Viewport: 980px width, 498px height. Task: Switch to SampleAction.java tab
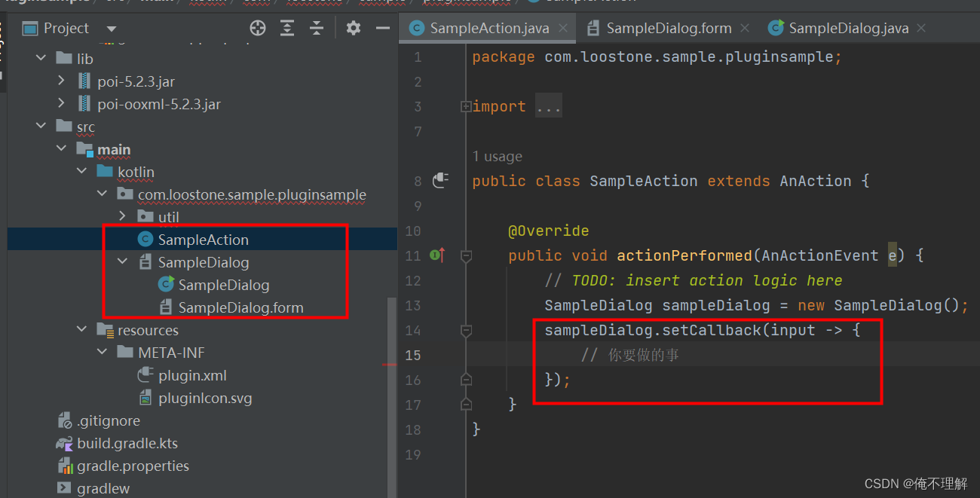489,28
